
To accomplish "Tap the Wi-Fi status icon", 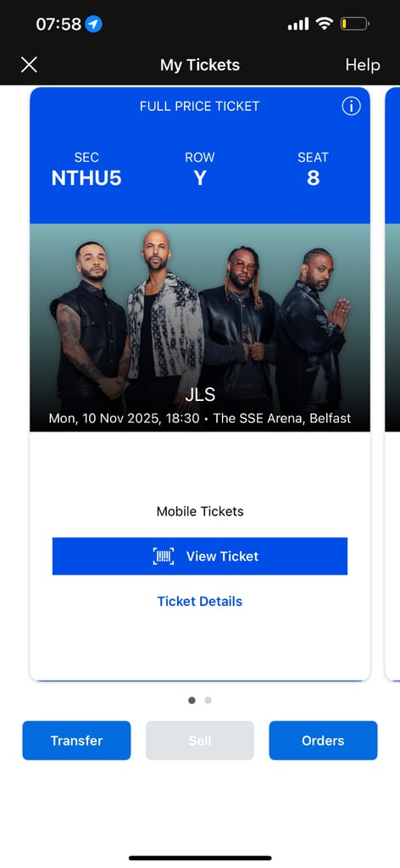I will 324,23.
